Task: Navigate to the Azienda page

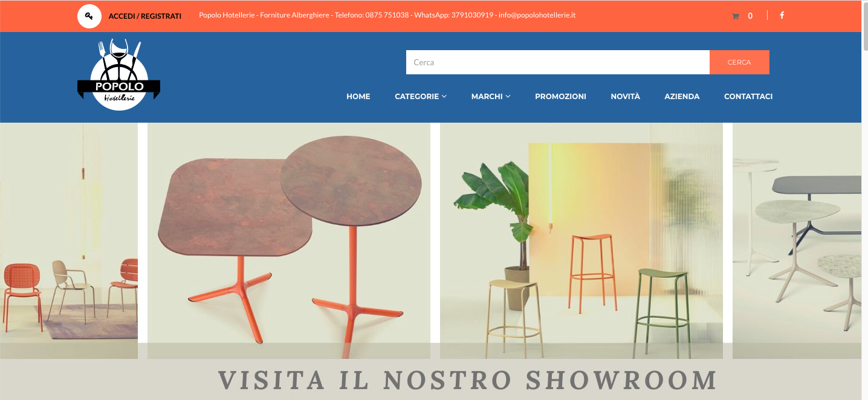Action: coord(682,97)
